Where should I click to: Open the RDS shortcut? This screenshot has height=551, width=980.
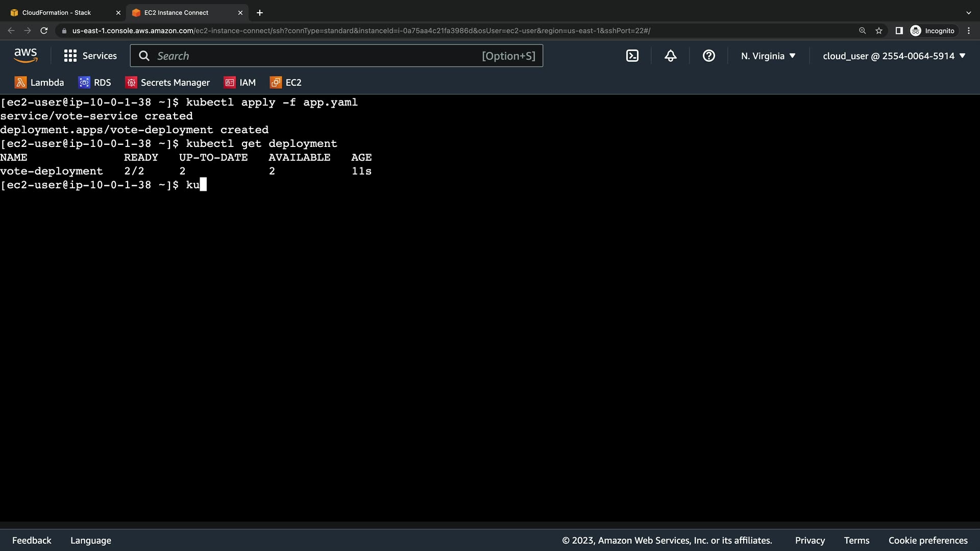tap(94, 83)
